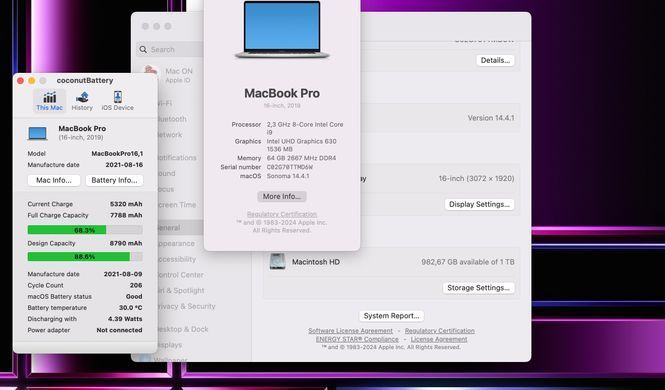
Task: Click Version 14.4.1 text in System Settings
Action: click(x=491, y=118)
